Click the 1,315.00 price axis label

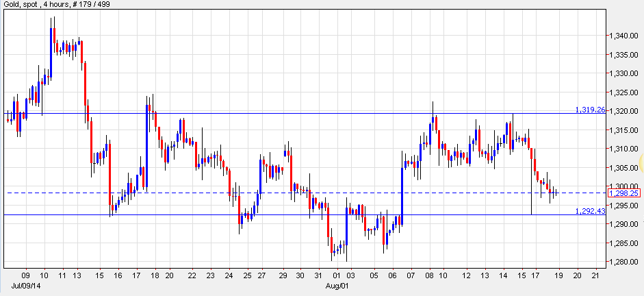pos(626,130)
